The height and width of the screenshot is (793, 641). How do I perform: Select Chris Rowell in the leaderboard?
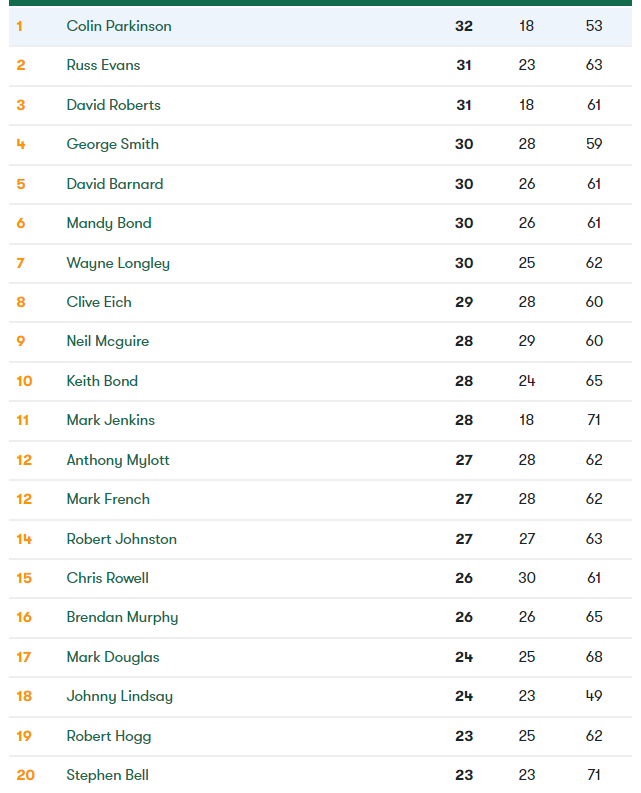coord(107,578)
